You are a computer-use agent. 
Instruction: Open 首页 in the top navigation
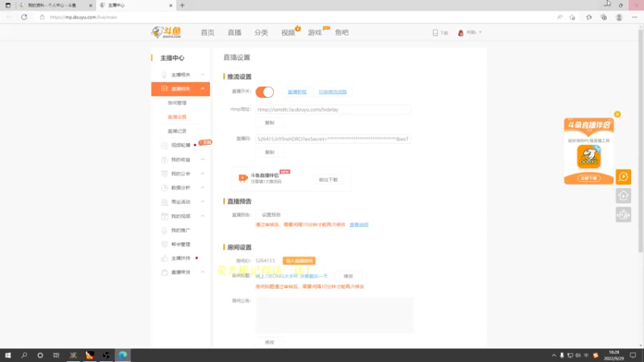tap(208, 32)
